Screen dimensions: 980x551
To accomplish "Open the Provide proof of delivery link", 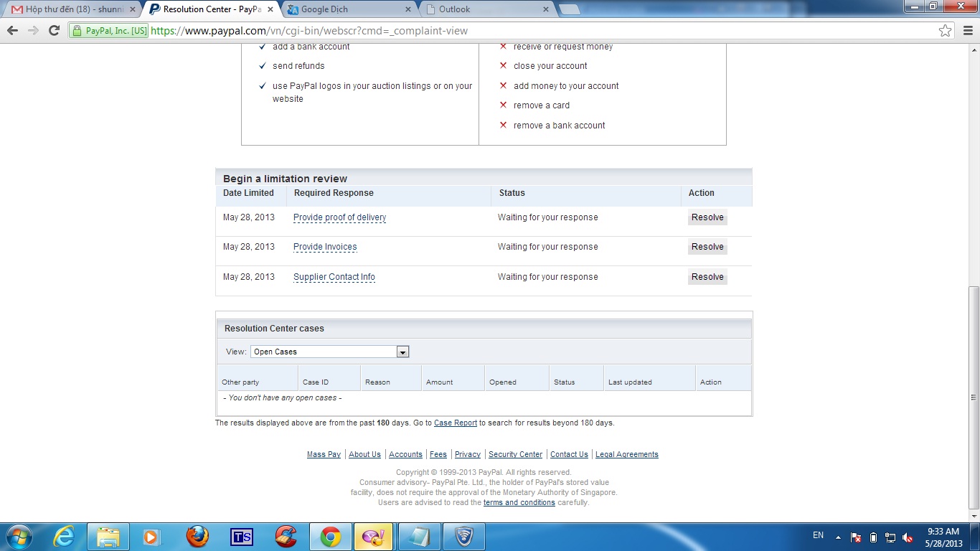I will point(339,217).
